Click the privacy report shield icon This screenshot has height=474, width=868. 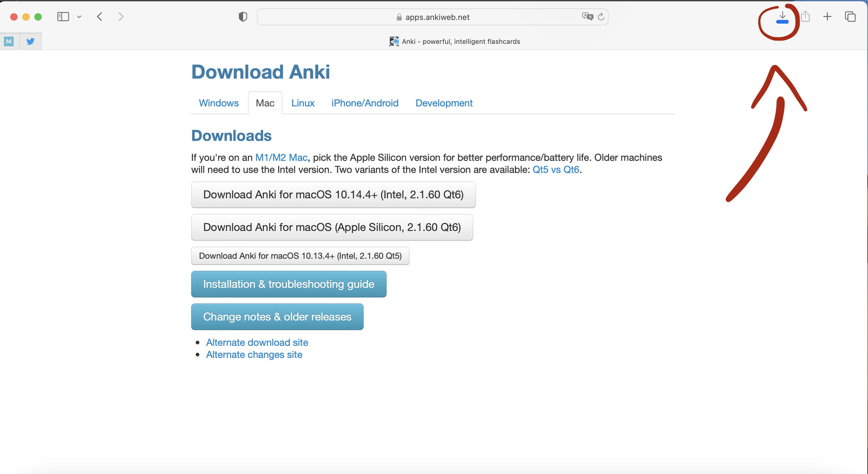(243, 17)
